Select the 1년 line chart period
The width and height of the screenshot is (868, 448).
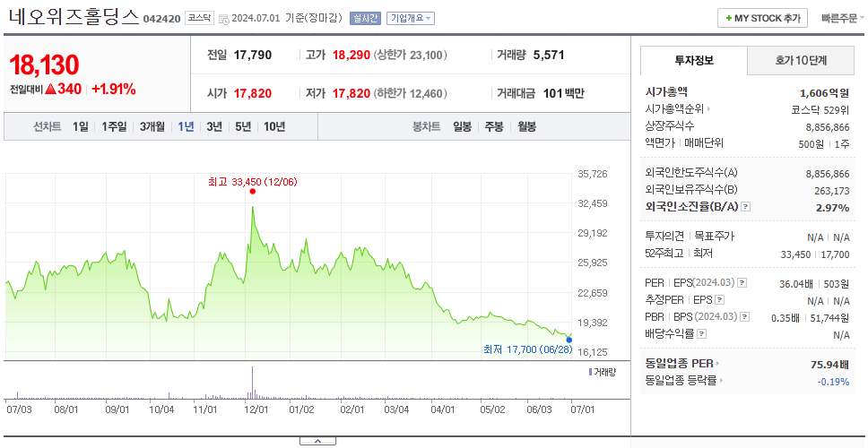pyautogui.click(x=186, y=126)
